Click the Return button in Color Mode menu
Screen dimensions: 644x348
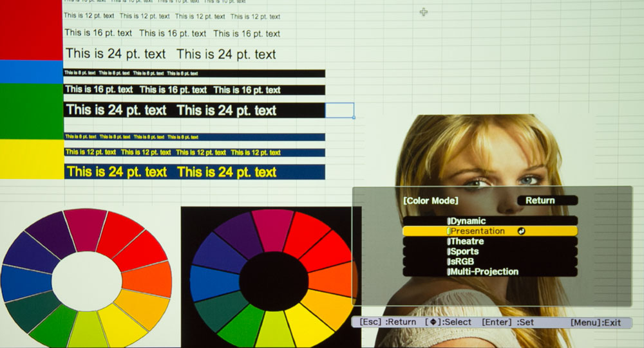click(x=547, y=200)
